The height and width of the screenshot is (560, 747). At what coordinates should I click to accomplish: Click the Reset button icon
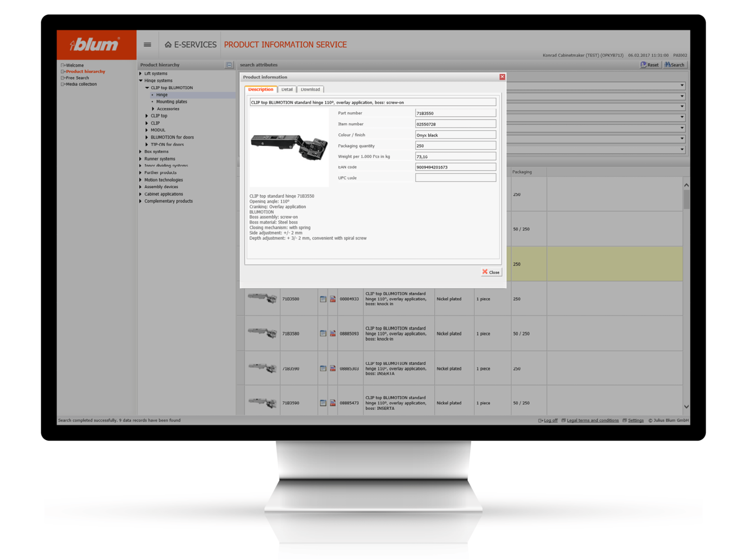pos(644,65)
